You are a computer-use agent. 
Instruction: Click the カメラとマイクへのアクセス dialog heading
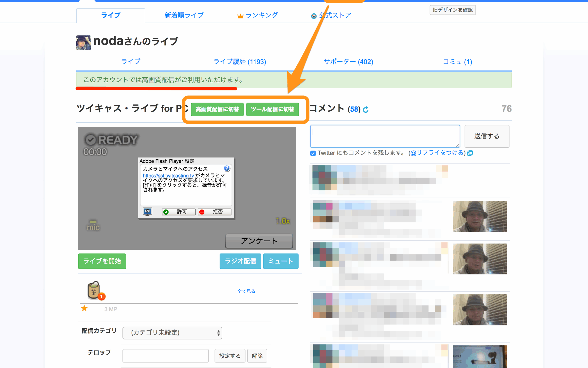pos(175,169)
